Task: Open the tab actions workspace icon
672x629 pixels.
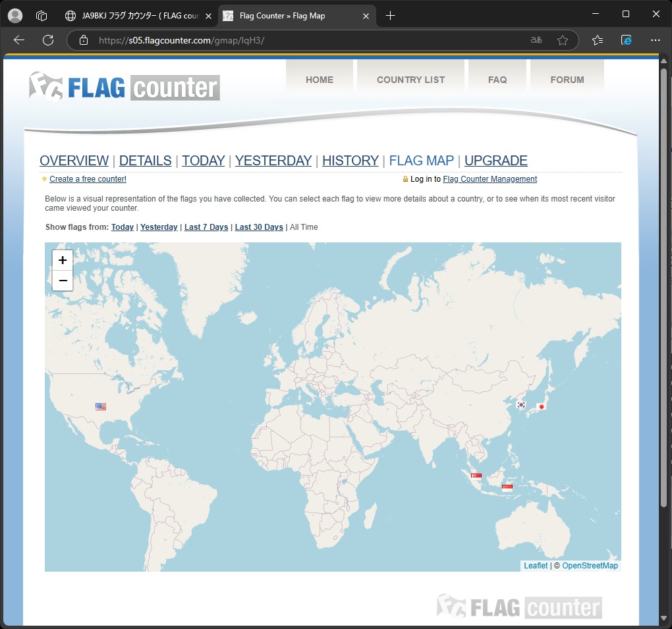Action: click(41, 16)
